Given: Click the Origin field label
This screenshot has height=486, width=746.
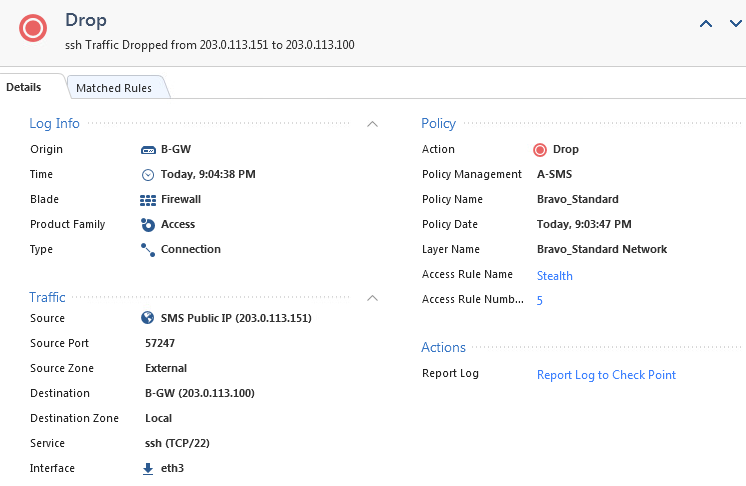Looking at the screenshot, I should pyautogui.click(x=46, y=149).
